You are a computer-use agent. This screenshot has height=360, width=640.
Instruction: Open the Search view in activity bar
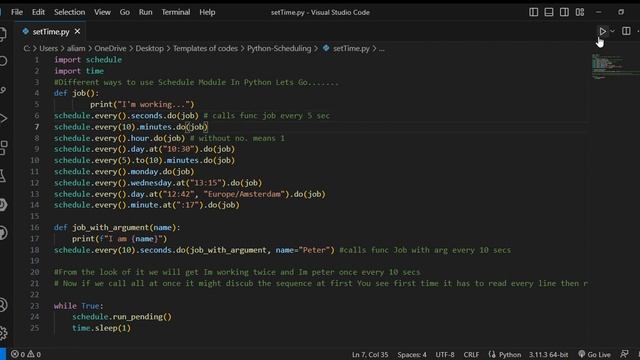3,61
